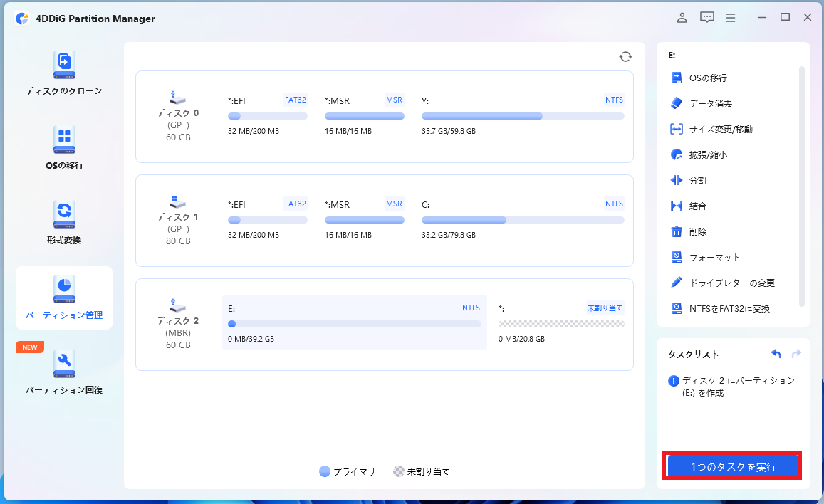Click the FAT32 label on ディスク 1 EFI

tap(296, 204)
